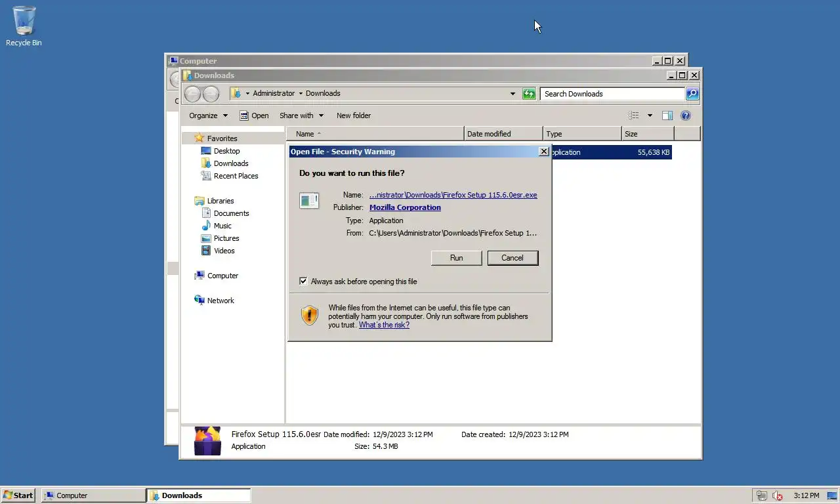Click New folder in toolbar
This screenshot has height=504, width=840.
(x=354, y=115)
